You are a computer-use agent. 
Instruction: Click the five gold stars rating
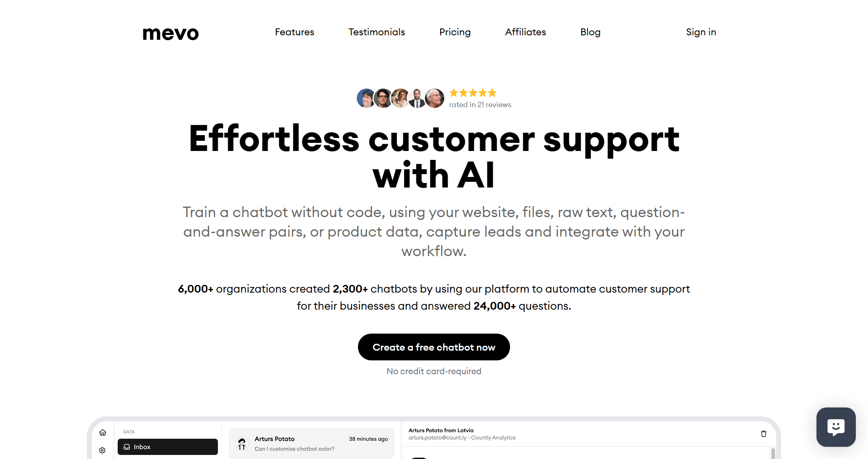(x=473, y=93)
